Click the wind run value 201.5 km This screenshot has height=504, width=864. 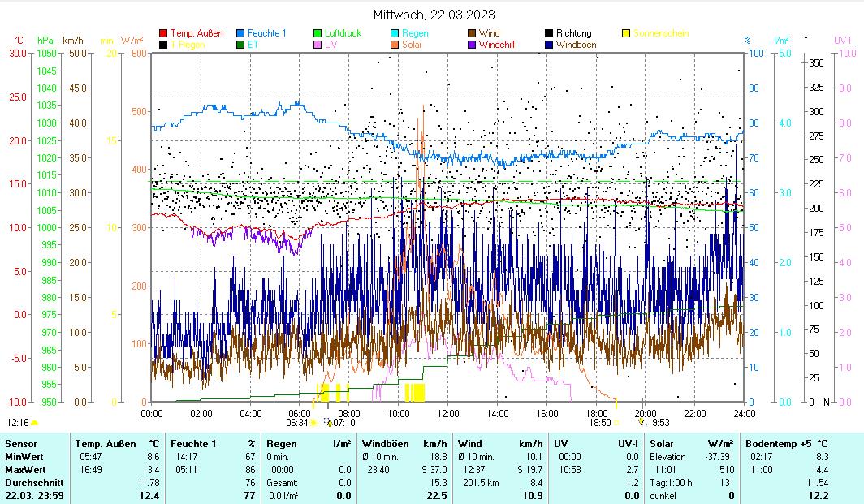tap(481, 483)
